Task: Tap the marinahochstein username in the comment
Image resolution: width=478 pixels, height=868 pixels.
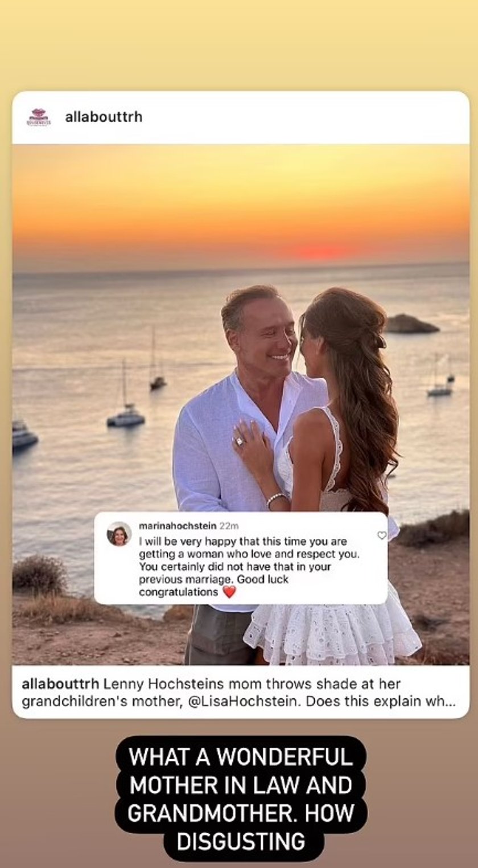Action: [x=177, y=526]
